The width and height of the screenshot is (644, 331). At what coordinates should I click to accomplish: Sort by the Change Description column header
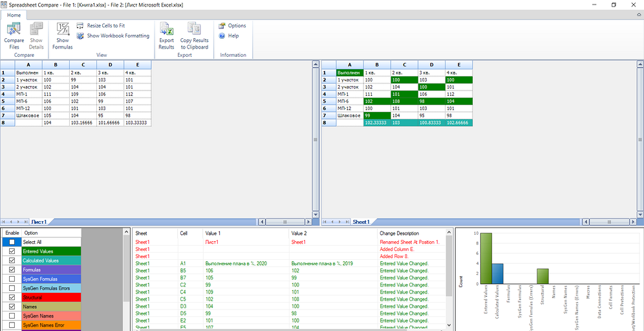pyautogui.click(x=400, y=233)
